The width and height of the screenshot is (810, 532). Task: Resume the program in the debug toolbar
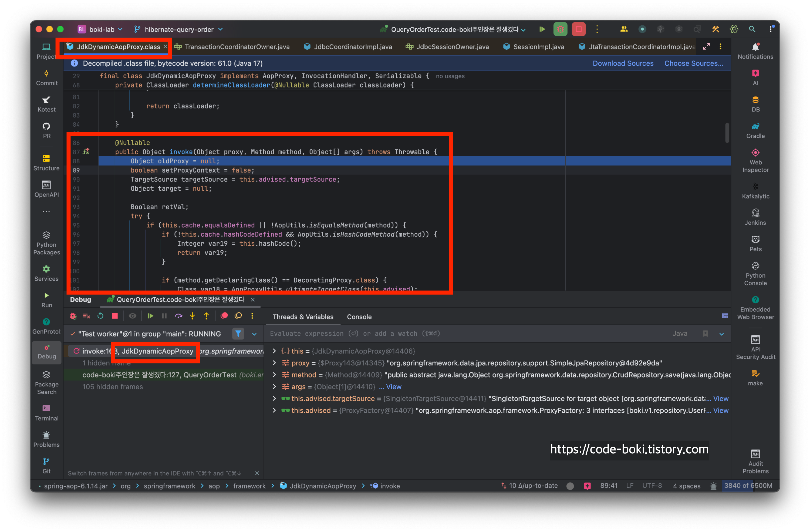(150, 316)
